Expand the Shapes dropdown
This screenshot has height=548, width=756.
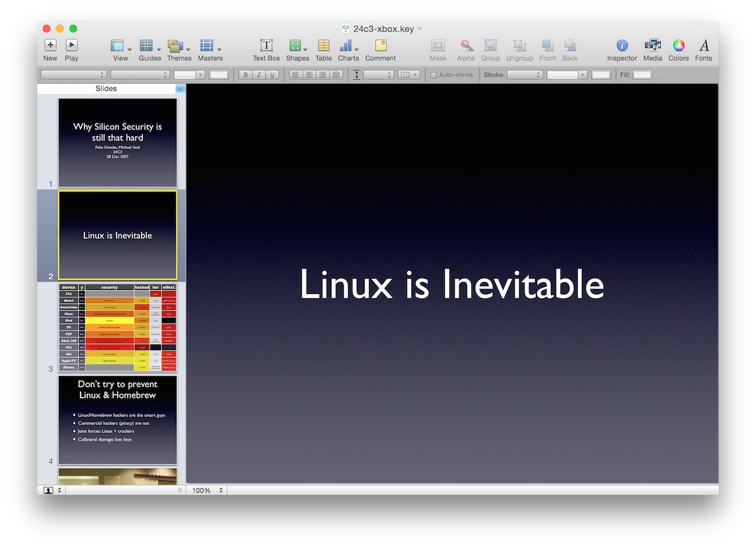pyautogui.click(x=297, y=46)
